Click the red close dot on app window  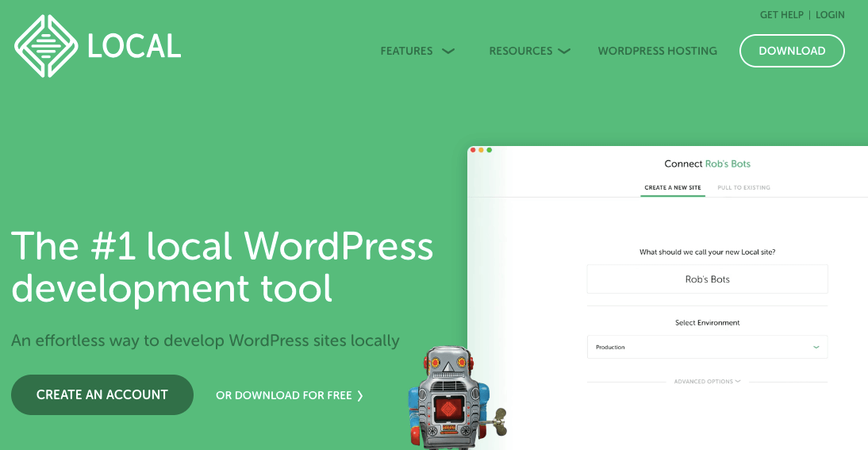tap(473, 150)
